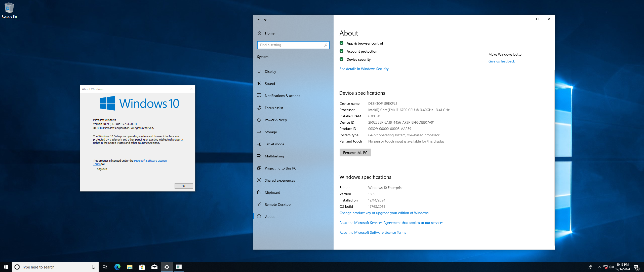The width and height of the screenshot is (644, 272).
Task: Click the Home icon in Settings sidebar
Action: (x=259, y=33)
